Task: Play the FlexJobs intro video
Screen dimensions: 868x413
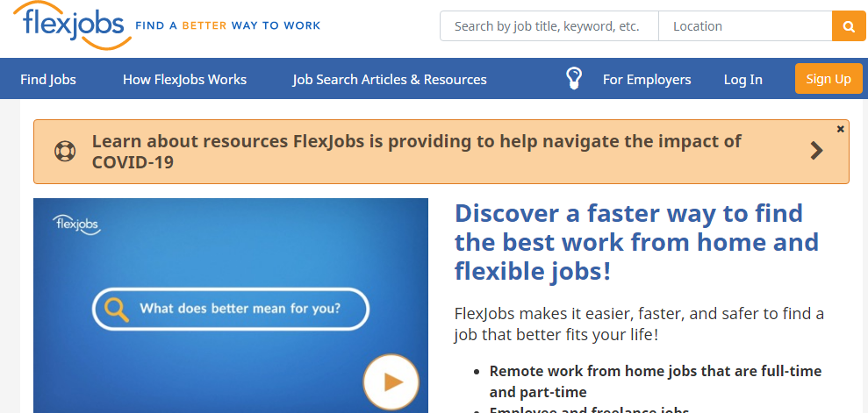Action: 391,381
